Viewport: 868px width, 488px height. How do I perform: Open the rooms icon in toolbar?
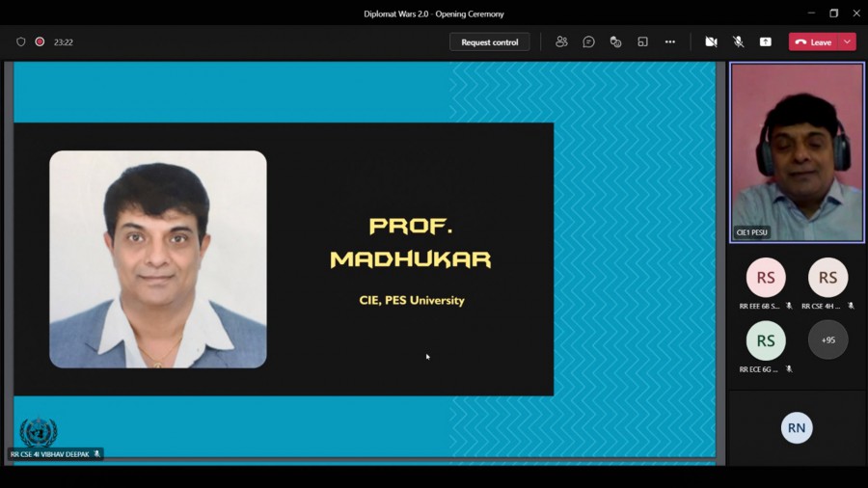[x=642, y=42]
